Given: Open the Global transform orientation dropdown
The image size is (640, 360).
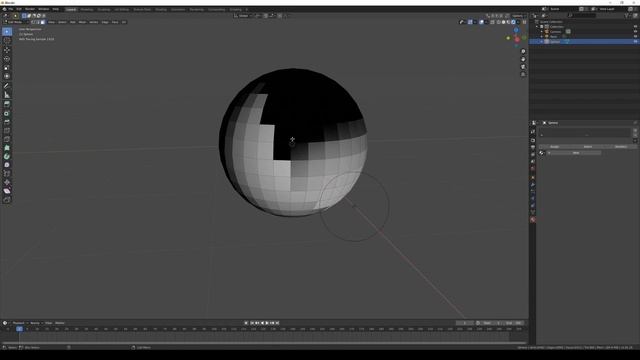Looking at the screenshot, I should (243, 16).
